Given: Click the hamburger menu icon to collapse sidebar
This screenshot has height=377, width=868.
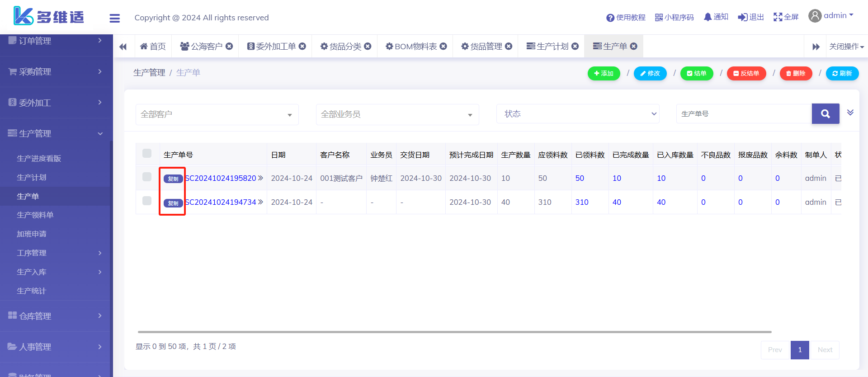Looking at the screenshot, I should 114,18.
